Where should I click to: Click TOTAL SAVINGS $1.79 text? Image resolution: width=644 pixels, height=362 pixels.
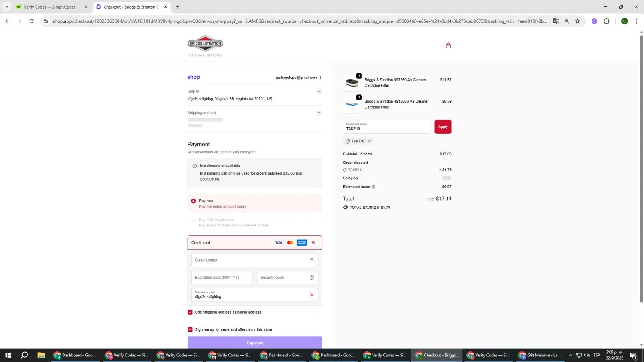coord(370,208)
